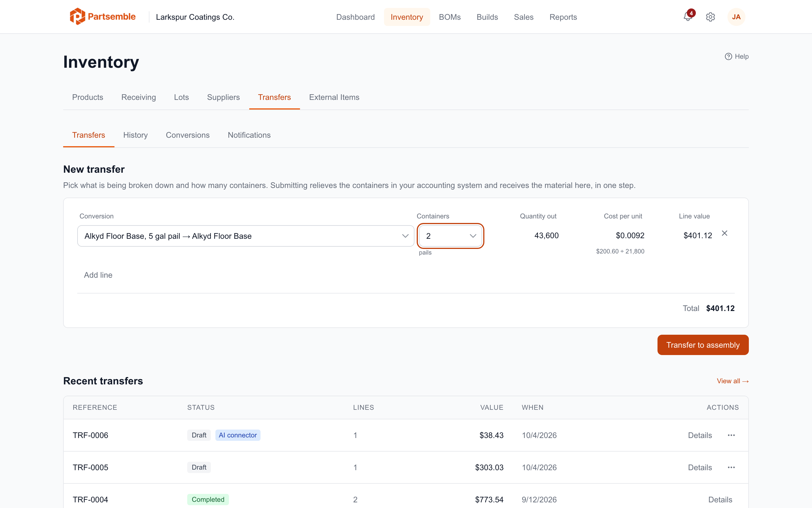The width and height of the screenshot is (812, 508).
Task: Open the notifications bell
Action: [x=688, y=16]
